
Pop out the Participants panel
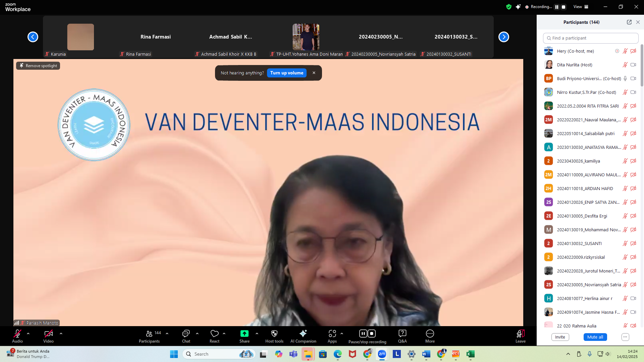point(629,22)
